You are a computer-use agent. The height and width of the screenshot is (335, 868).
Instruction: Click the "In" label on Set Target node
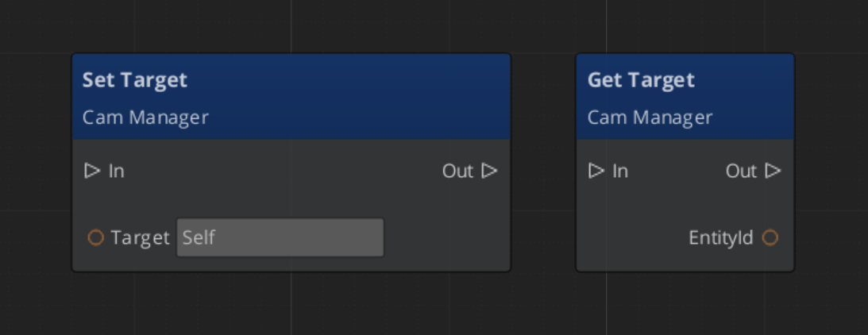pyautogui.click(x=116, y=171)
